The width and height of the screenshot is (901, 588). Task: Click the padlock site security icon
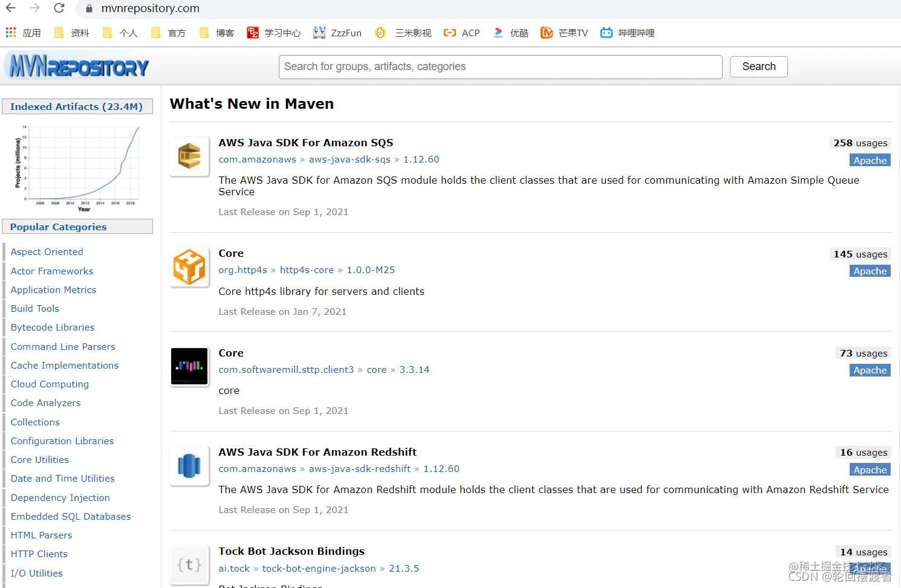point(89,8)
